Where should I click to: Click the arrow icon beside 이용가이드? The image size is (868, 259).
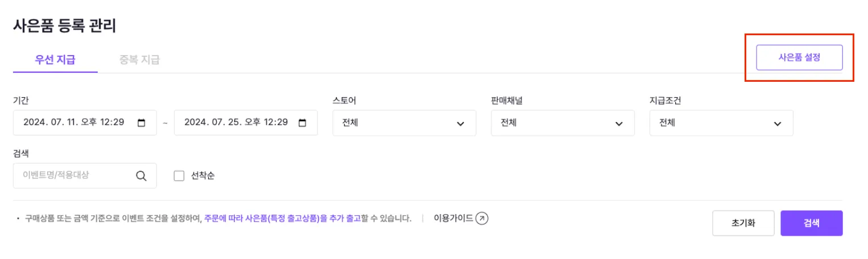coord(482,218)
